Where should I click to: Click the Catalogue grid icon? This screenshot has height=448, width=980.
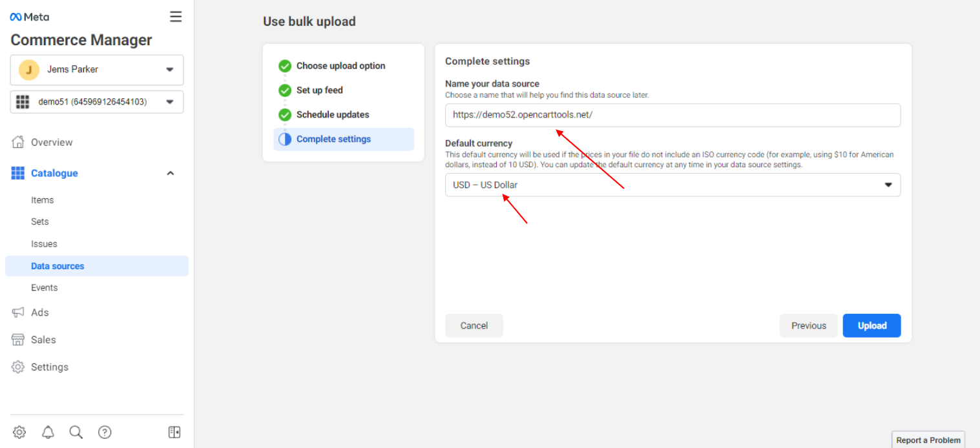[x=18, y=173]
